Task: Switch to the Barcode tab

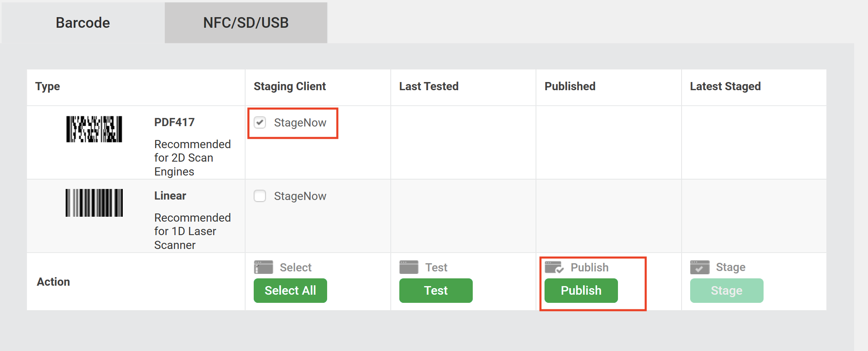Action: (x=83, y=23)
